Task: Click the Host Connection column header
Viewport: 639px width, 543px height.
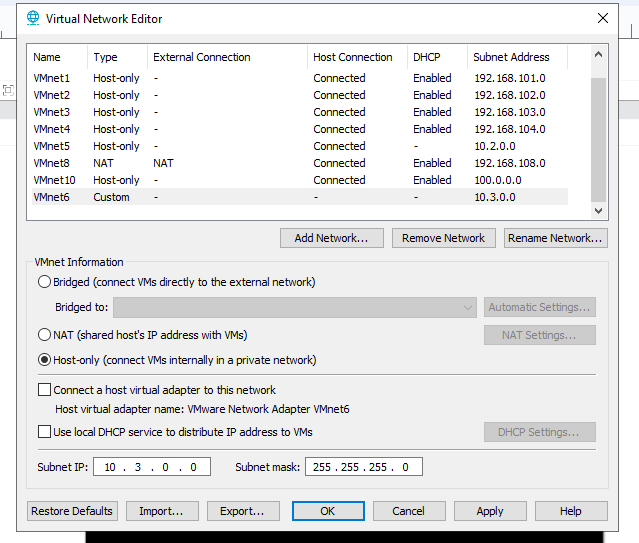Action: 357,57
